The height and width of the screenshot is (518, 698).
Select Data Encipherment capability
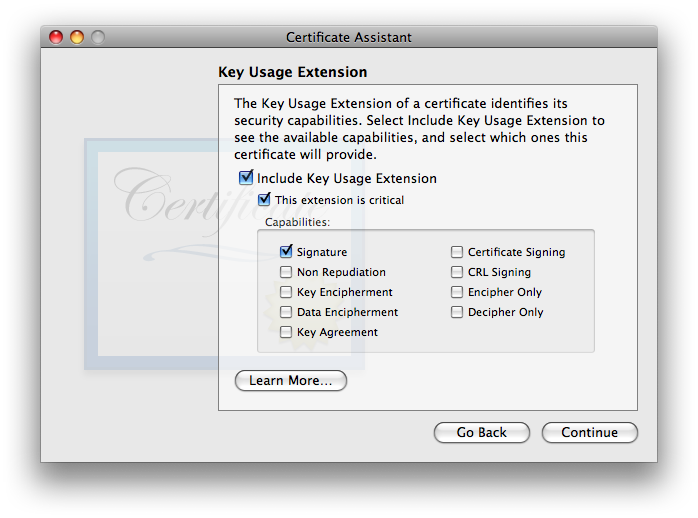(287, 312)
